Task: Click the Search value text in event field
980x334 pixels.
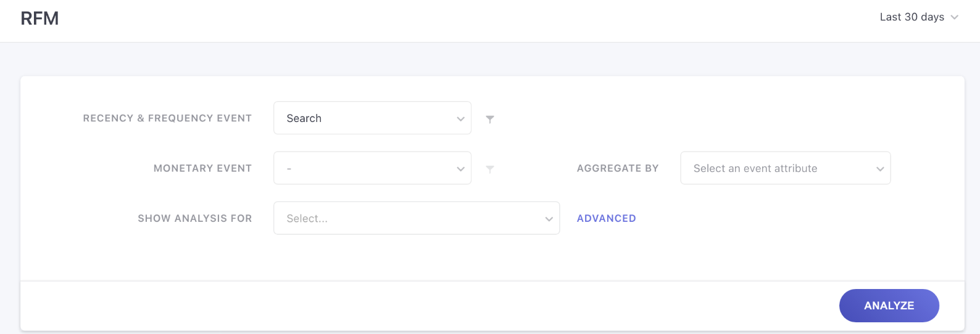Action: pyautogui.click(x=304, y=118)
